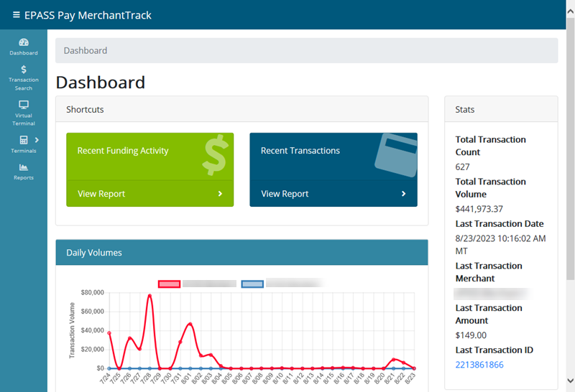Click the Last Transaction Merchant label
Screen dimensions: 575x392
click(489, 272)
